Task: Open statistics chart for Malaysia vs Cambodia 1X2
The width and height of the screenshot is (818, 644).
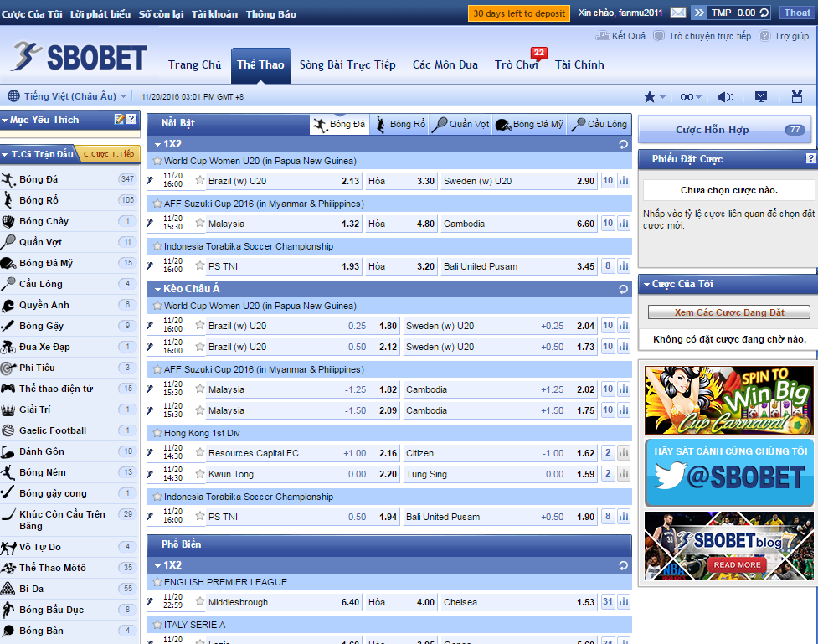Action: [623, 224]
